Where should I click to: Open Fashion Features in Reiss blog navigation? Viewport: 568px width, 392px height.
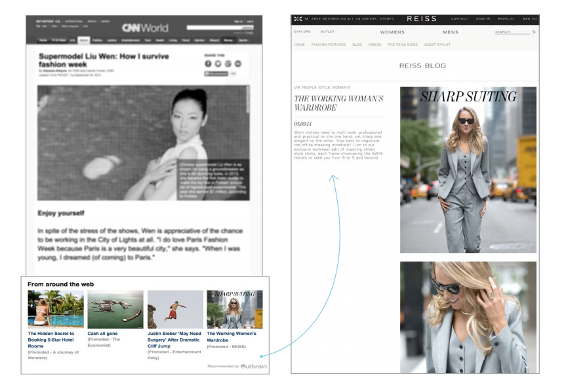point(329,45)
